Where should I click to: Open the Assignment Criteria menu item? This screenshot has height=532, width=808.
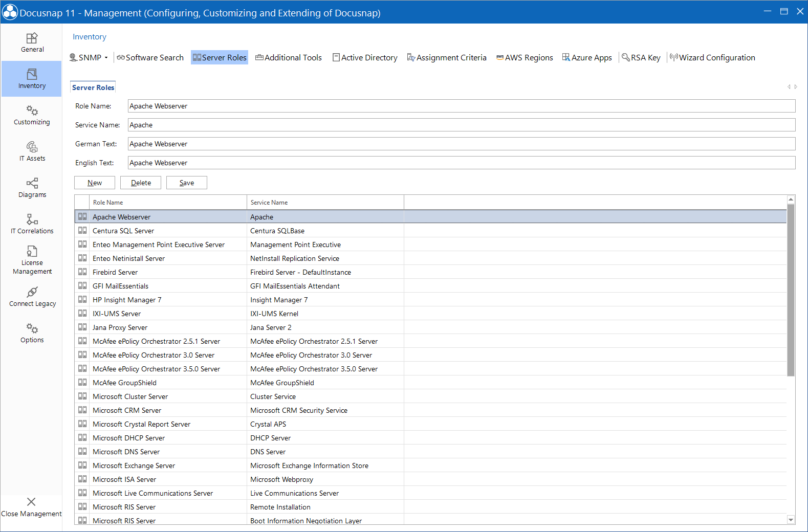447,57
